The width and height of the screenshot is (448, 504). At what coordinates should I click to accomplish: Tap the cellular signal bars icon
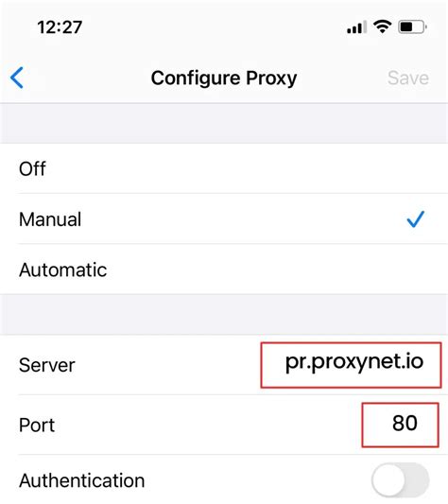point(356,27)
